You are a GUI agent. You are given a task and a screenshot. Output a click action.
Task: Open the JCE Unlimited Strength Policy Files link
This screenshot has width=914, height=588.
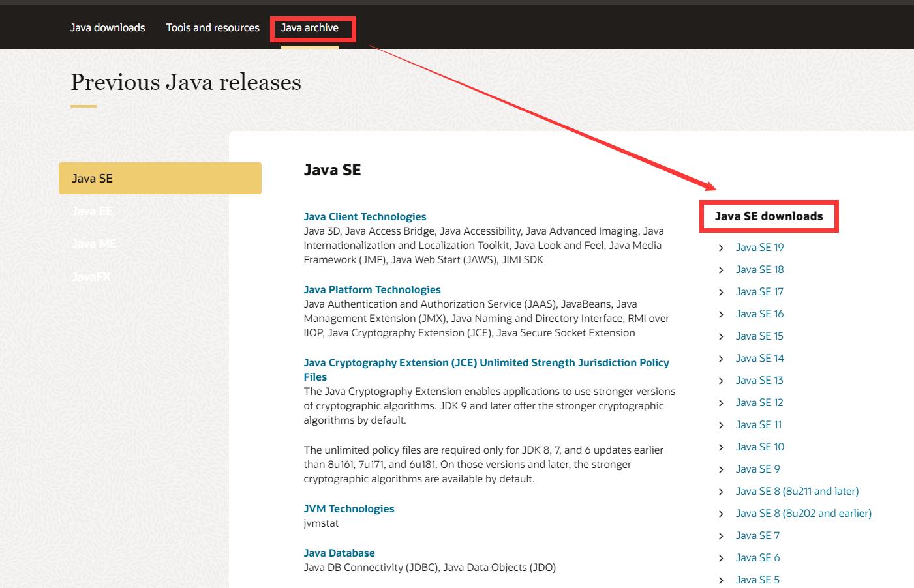486,370
